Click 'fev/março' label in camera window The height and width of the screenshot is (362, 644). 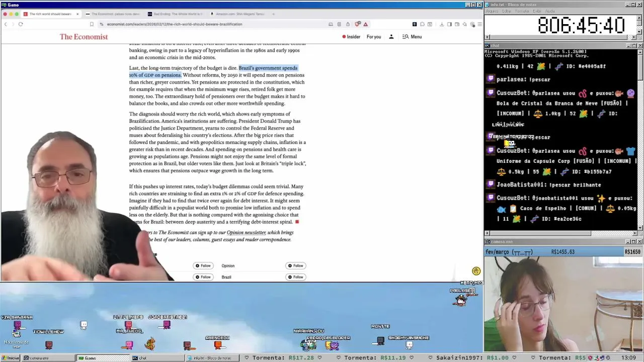pos(508,252)
